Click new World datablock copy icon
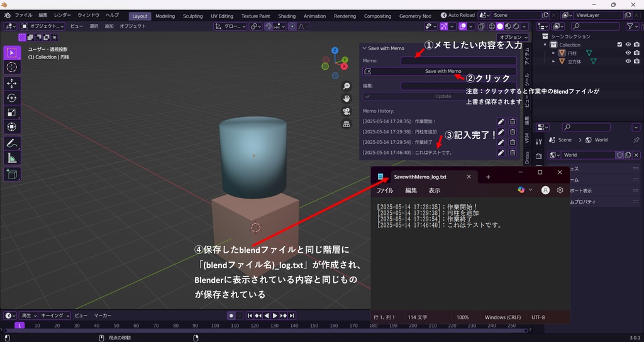 click(628, 155)
